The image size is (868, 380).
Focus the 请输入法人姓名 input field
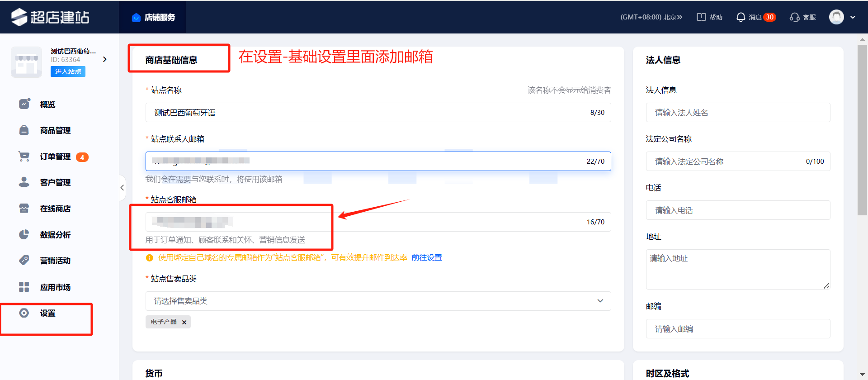point(738,113)
